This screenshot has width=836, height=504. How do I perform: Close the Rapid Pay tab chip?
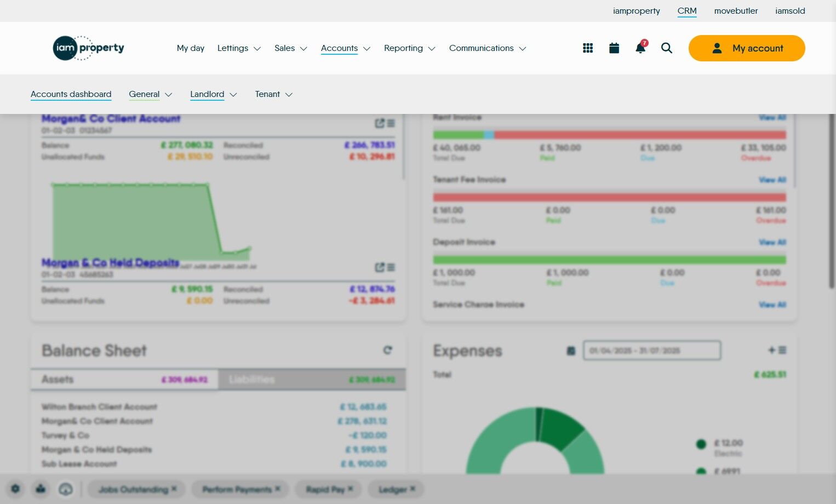pos(351,489)
